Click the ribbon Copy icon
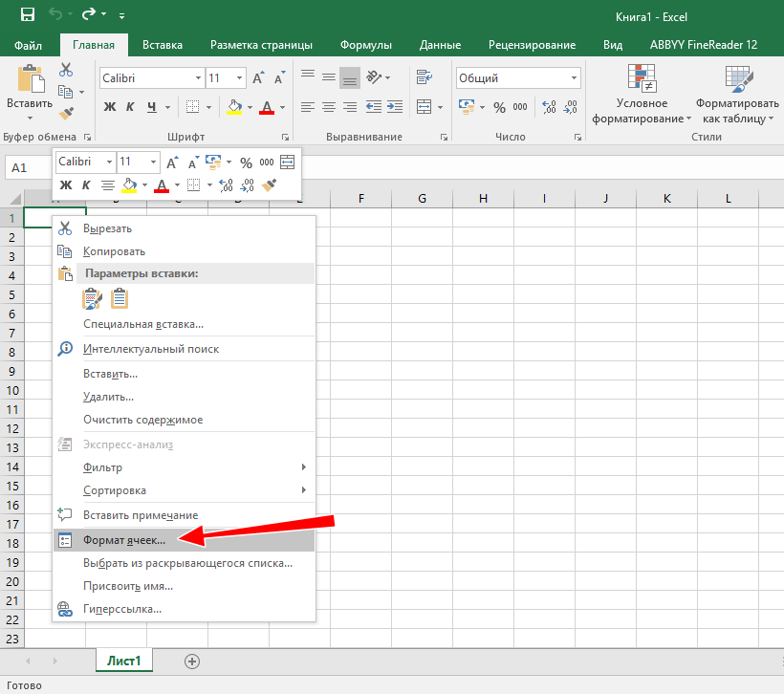The height and width of the screenshot is (694, 784). pyautogui.click(x=66, y=92)
